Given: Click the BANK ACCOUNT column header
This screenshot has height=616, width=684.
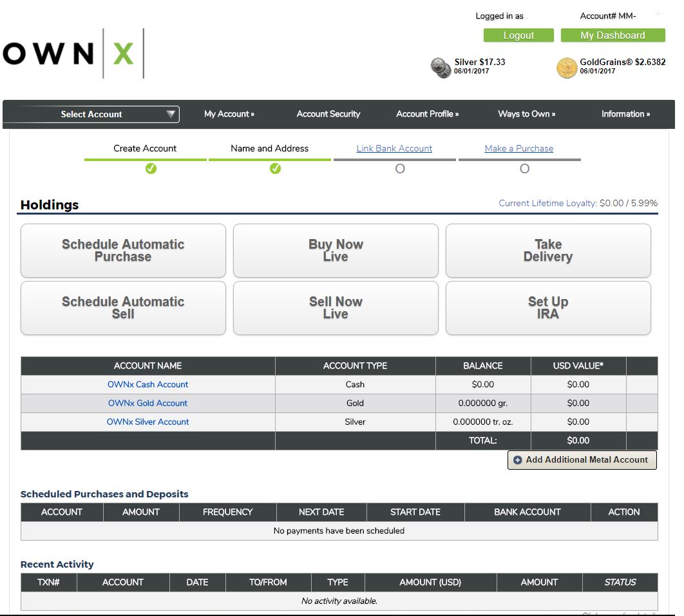Looking at the screenshot, I should pos(527,512).
